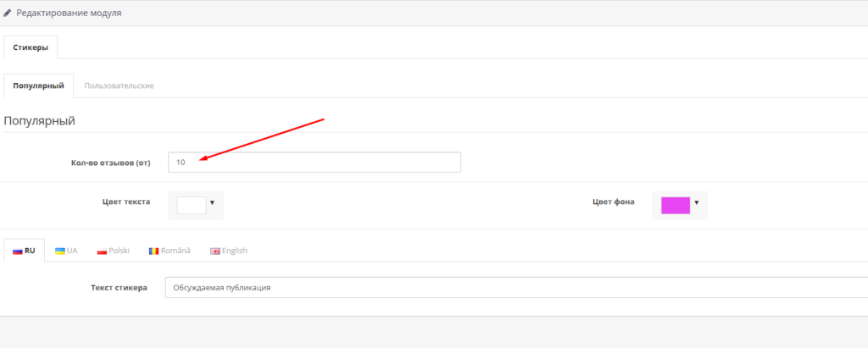Viewport: 868px width, 348px height.
Task: Click the Russian flag icon on RU tab
Action: [x=17, y=251]
